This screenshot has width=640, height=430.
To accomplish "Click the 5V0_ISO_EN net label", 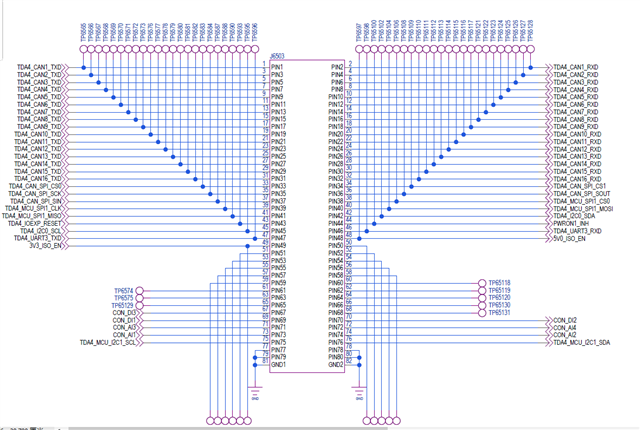I will 569,238.
